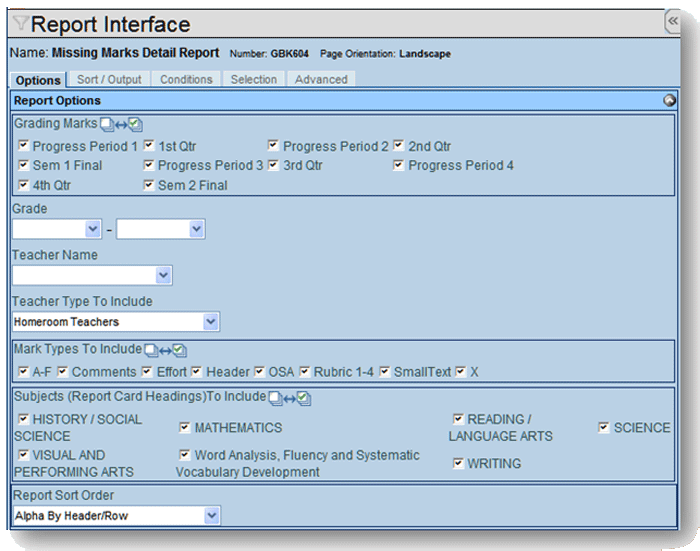Toggle the 3rd Qtr checkbox
Screen dimensions: 700x551
point(273,165)
